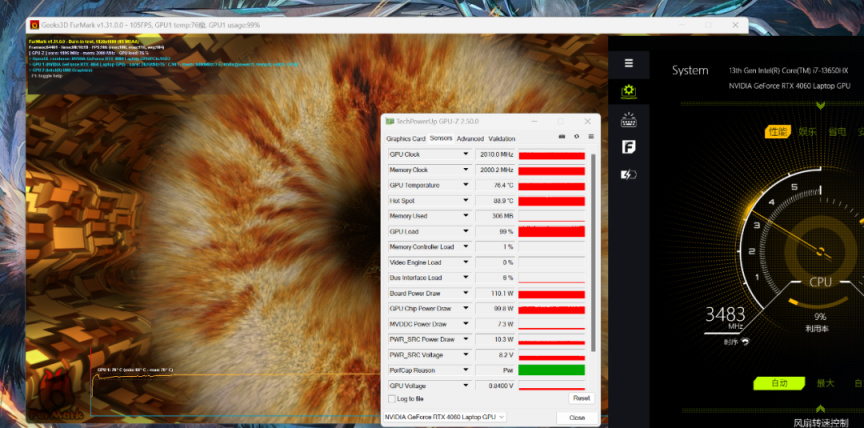Open the Hot Spot sensor dropdown

466,201
